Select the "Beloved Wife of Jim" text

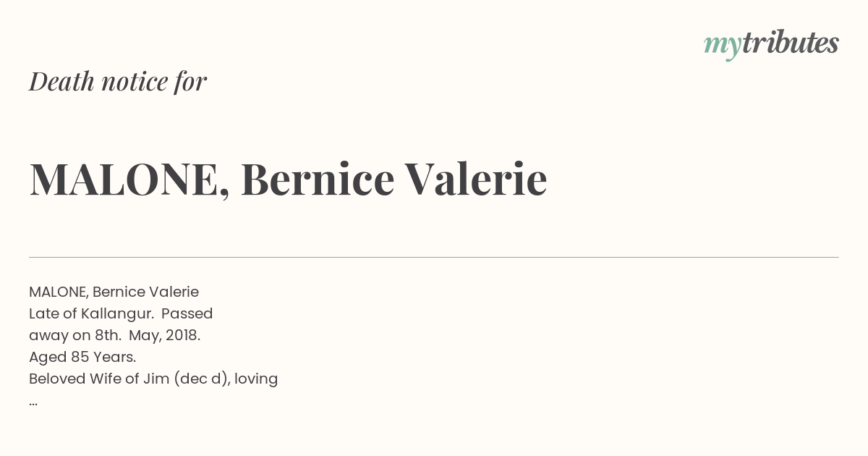point(99,379)
